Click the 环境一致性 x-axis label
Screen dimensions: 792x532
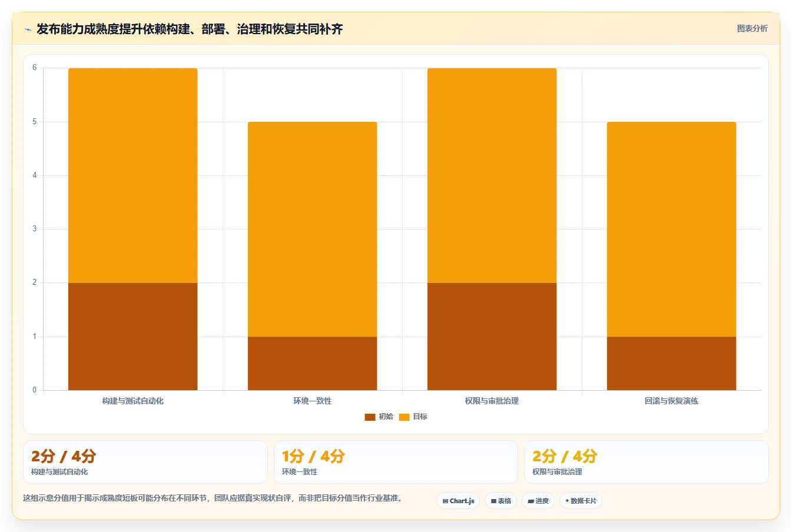tap(312, 401)
